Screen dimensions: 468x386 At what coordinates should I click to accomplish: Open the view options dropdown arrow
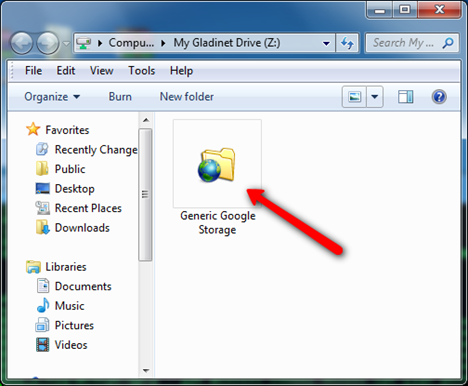375,97
